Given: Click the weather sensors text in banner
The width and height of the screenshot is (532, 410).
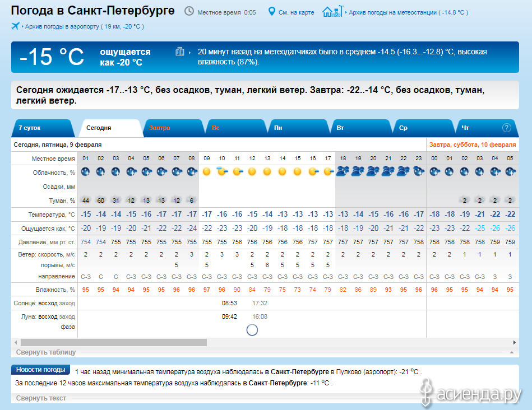Looking at the screenshot, I should point(343,57).
